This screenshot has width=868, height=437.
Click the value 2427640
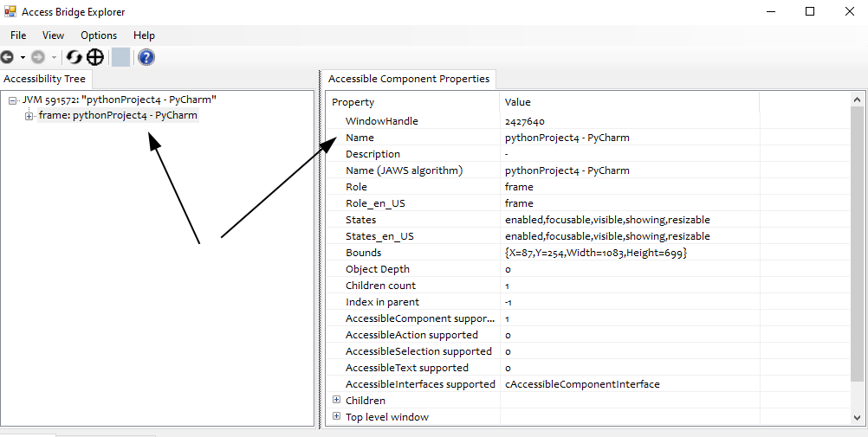525,121
